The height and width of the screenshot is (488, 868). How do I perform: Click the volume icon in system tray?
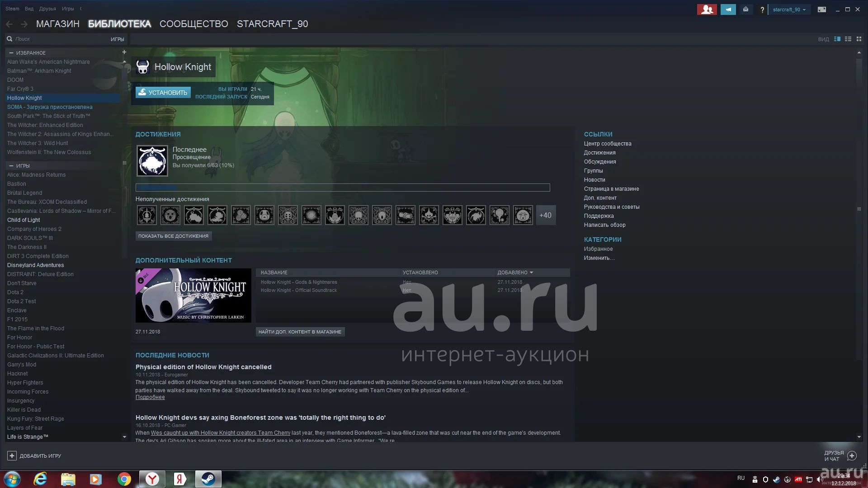(x=820, y=479)
